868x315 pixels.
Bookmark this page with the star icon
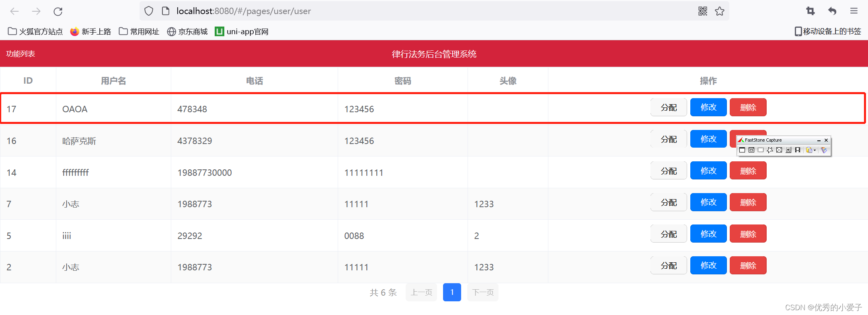tap(720, 11)
